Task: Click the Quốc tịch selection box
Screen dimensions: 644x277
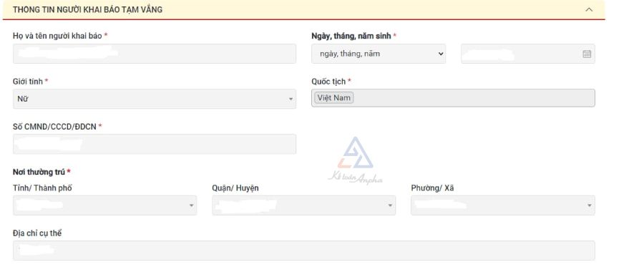Action: coord(453,98)
